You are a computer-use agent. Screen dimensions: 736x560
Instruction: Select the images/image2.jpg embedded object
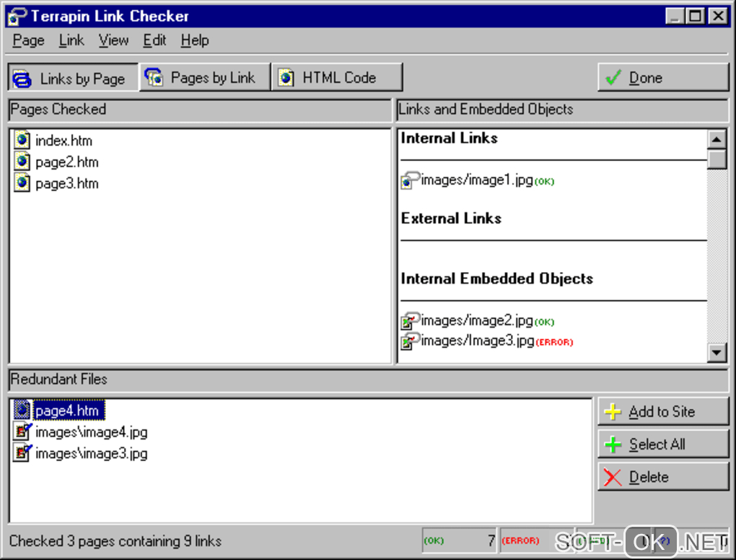[x=477, y=320]
